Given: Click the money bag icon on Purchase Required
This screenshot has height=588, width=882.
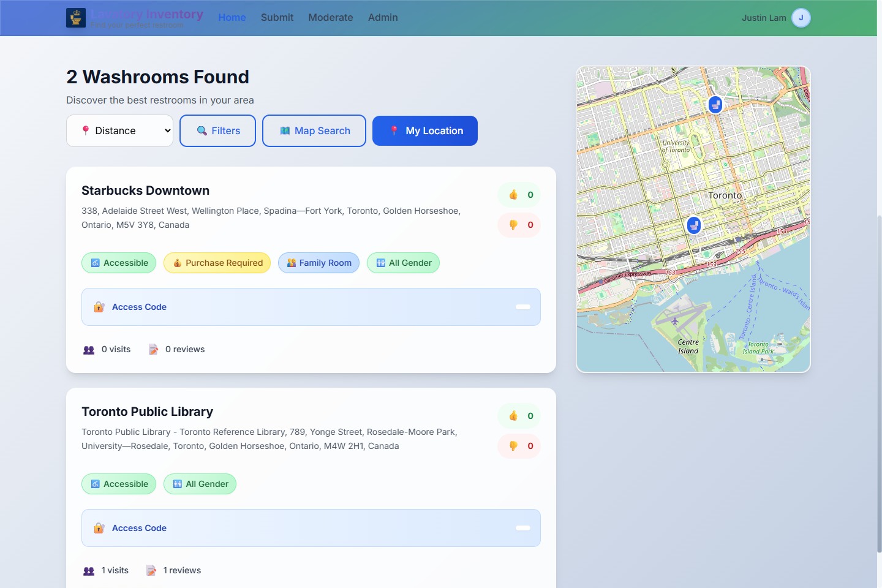Looking at the screenshot, I should (177, 263).
